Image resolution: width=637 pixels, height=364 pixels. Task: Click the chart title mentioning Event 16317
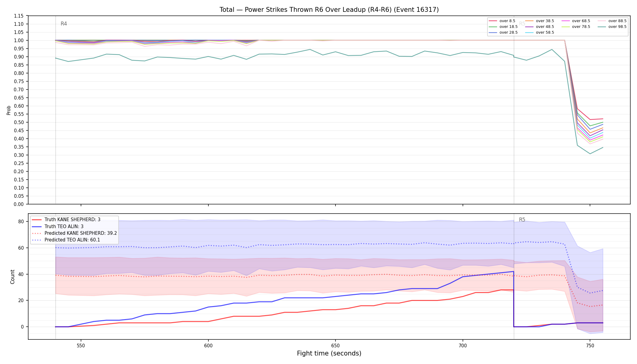pyautogui.click(x=329, y=10)
